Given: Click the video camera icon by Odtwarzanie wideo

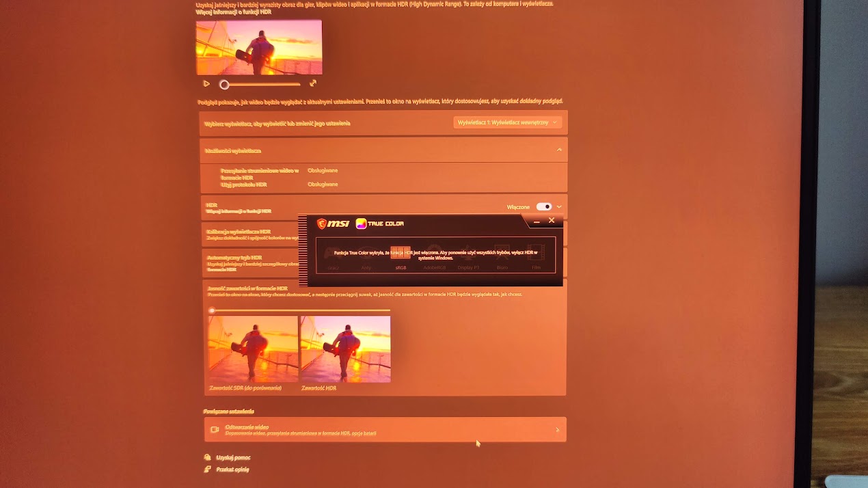Looking at the screenshot, I should [x=215, y=430].
